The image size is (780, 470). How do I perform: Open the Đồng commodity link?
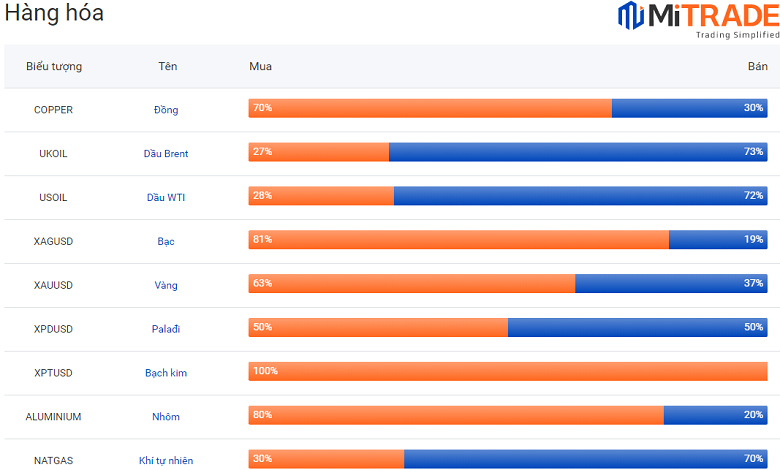166,110
